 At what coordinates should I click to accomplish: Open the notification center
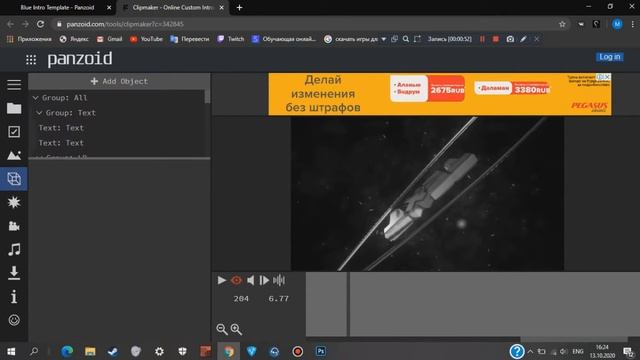628,351
